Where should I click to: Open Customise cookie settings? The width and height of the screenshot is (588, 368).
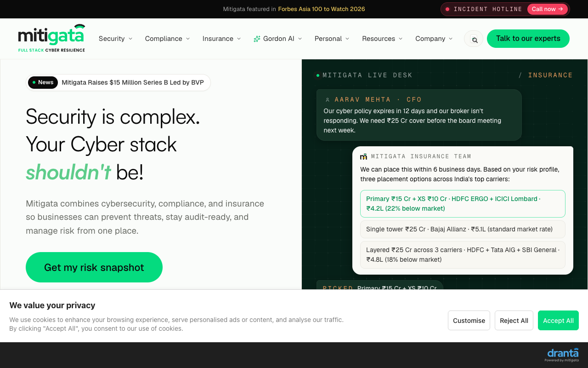469,321
